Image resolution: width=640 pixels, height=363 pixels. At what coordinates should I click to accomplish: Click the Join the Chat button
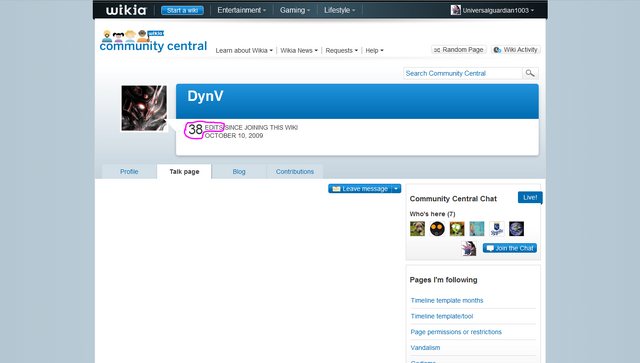tap(510, 248)
